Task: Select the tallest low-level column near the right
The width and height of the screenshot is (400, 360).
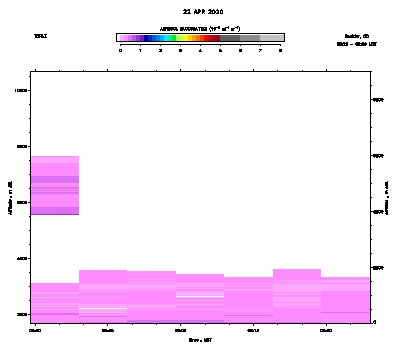Action: click(x=297, y=296)
